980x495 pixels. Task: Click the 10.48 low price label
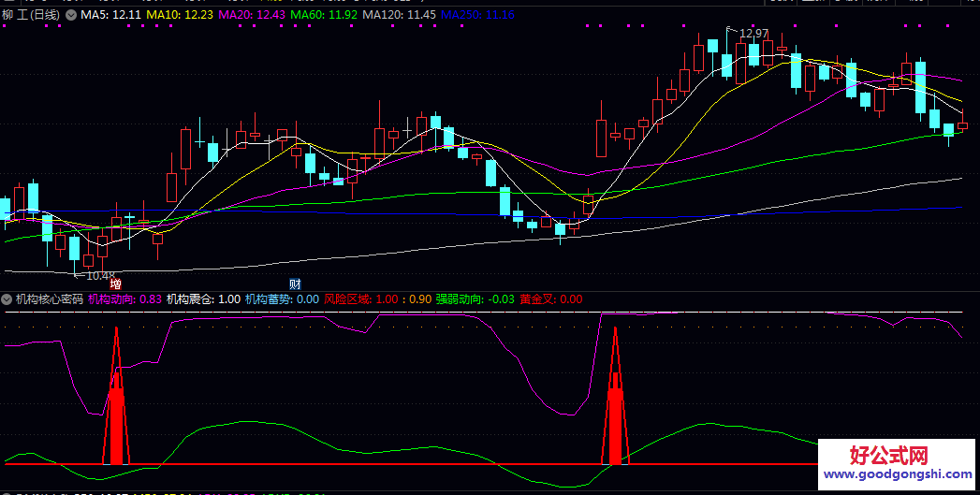click(x=100, y=275)
